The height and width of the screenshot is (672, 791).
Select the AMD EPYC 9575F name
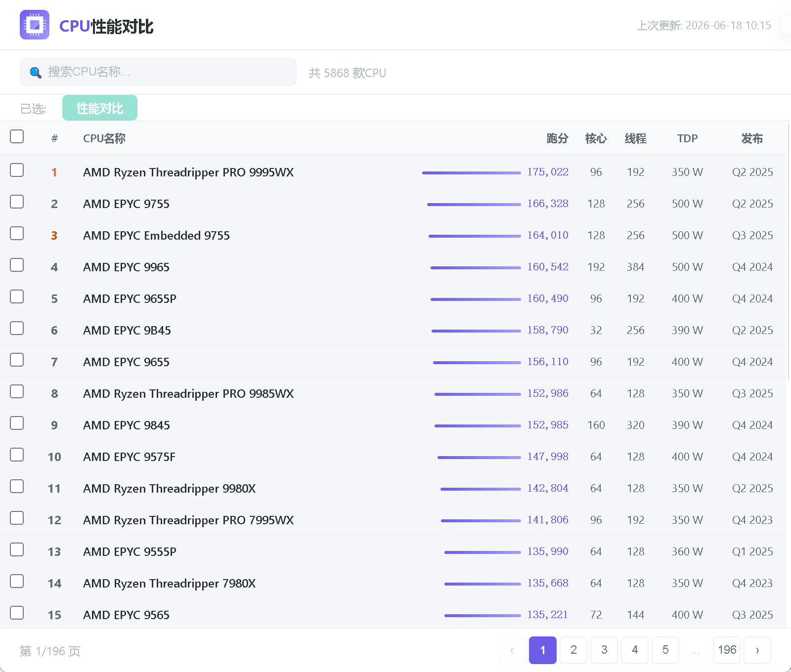[129, 457]
